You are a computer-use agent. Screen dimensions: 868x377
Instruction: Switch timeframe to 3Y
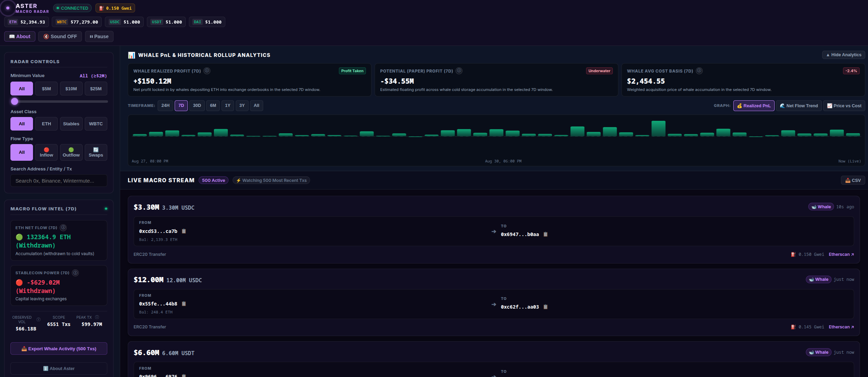pos(242,106)
